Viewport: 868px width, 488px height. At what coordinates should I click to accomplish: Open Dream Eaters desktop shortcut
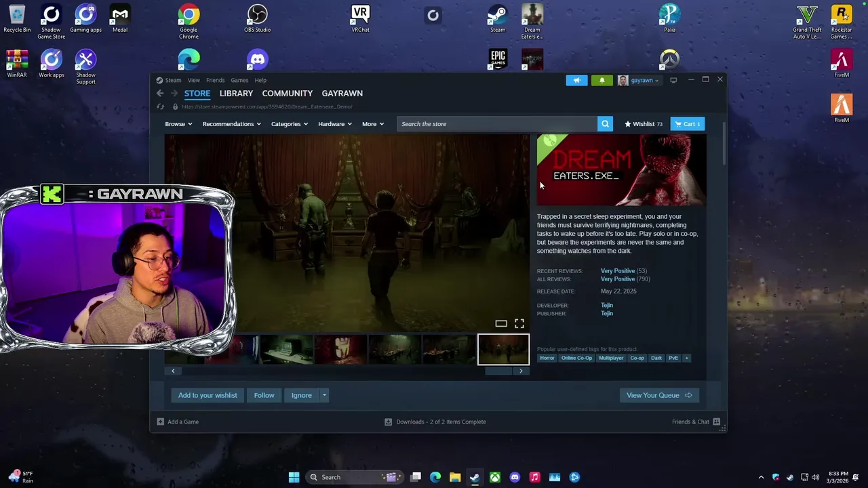[532, 22]
